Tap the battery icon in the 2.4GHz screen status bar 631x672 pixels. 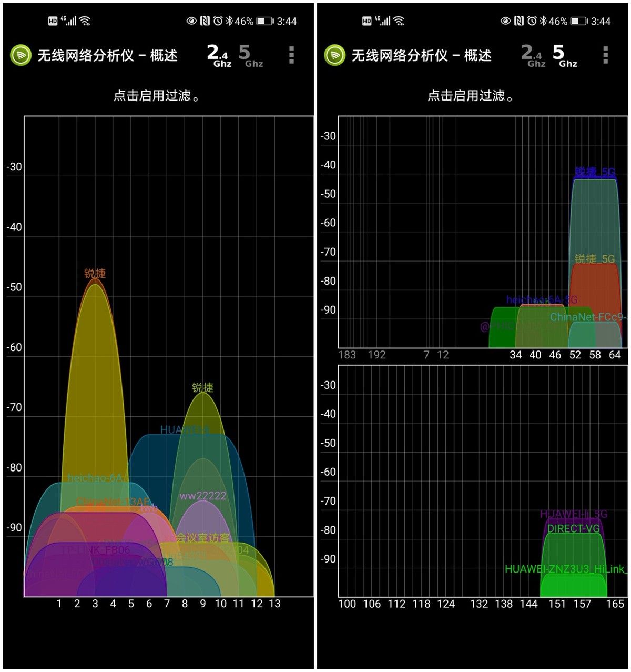264,21
